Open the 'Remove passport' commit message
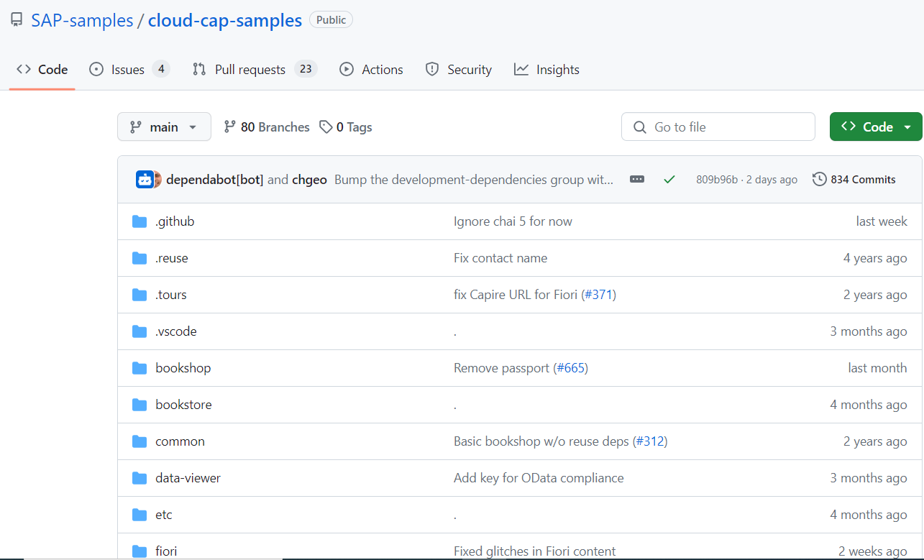The width and height of the screenshot is (924, 560). click(x=502, y=368)
